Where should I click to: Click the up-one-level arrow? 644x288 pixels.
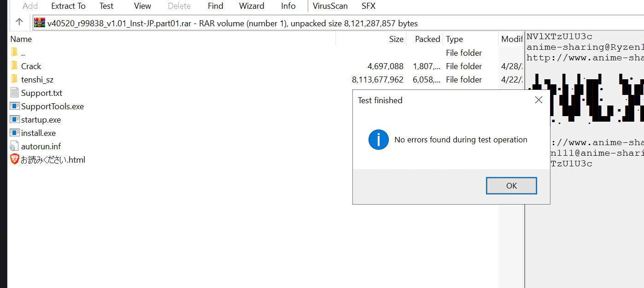click(18, 21)
